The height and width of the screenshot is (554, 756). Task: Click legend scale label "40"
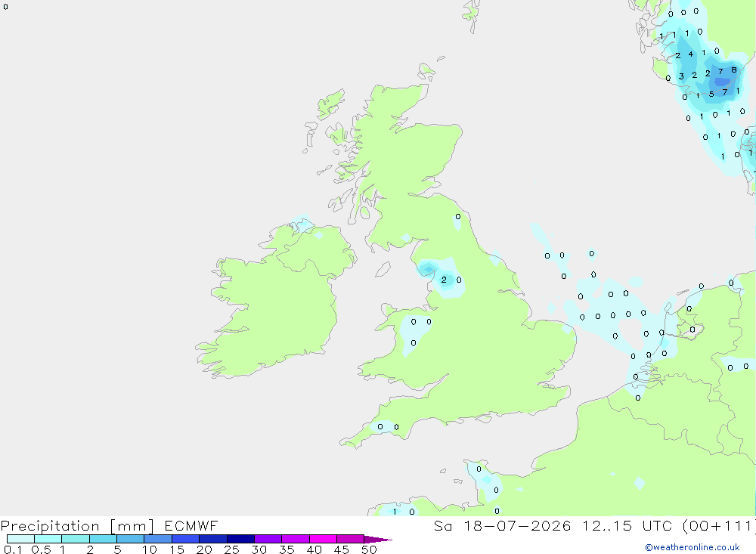coord(314,549)
